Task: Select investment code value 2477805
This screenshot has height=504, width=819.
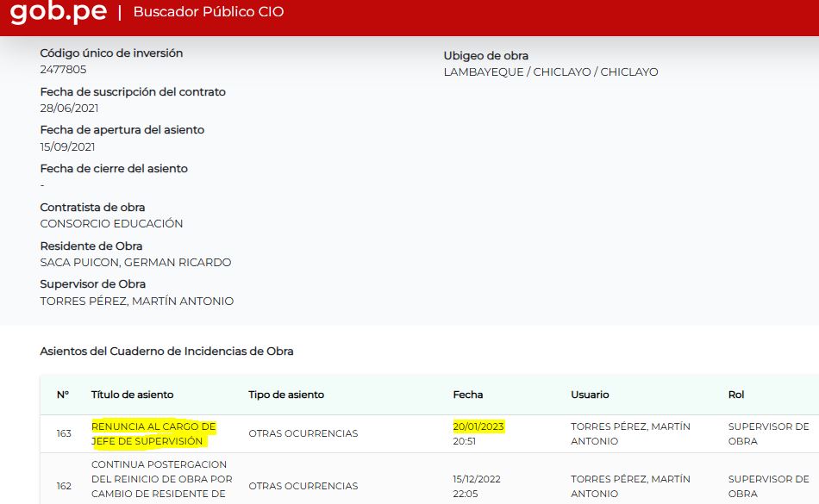Action: [63, 70]
